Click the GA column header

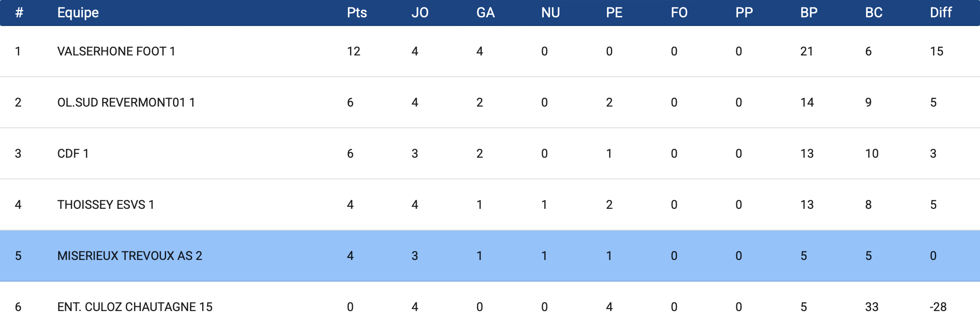pyautogui.click(x=485, y=13)
